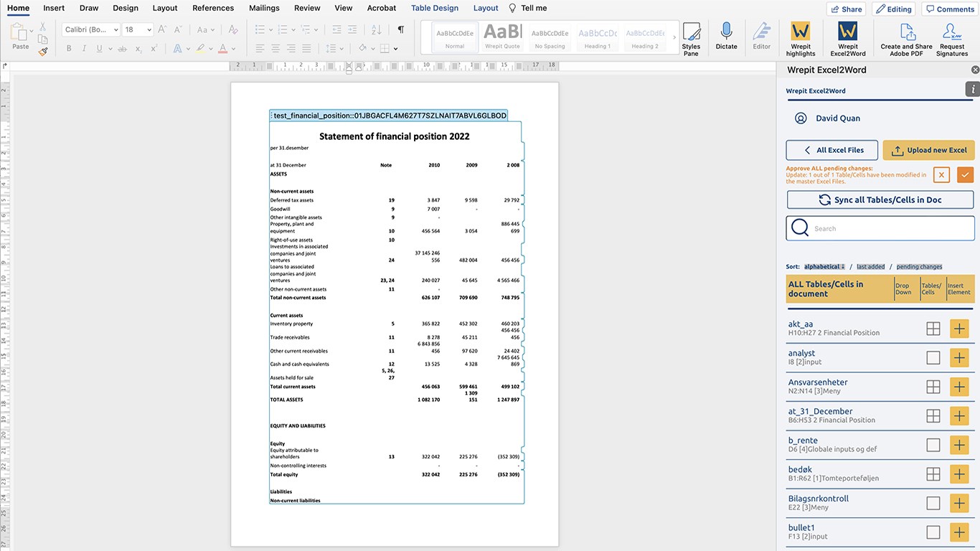Screen dimensions: 980x551
Task: Click the Search field in Wrepit panel
Action: 880,229
